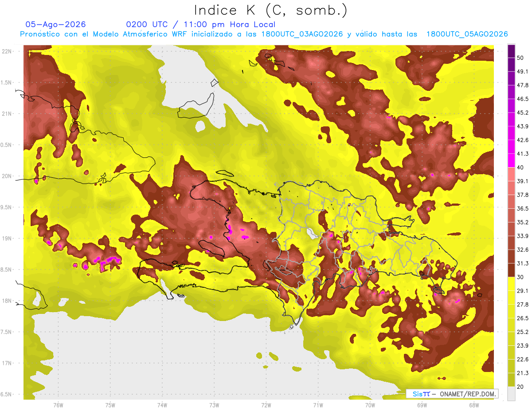Click the "7.5N" latitude tick label
Screen dimensions: 532x411
click(x=7, y=332)
